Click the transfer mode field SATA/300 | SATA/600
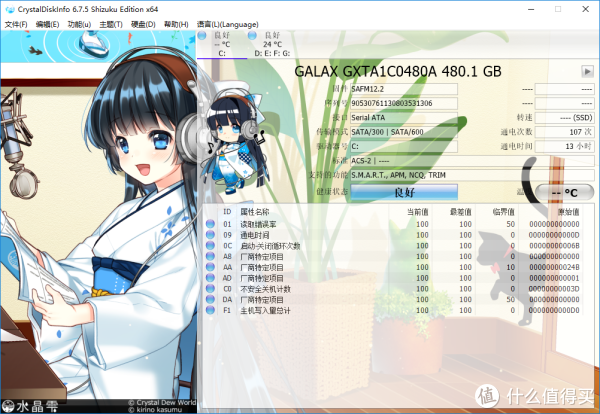The height and width of the screenshot is (414, 600). [404, 132]
